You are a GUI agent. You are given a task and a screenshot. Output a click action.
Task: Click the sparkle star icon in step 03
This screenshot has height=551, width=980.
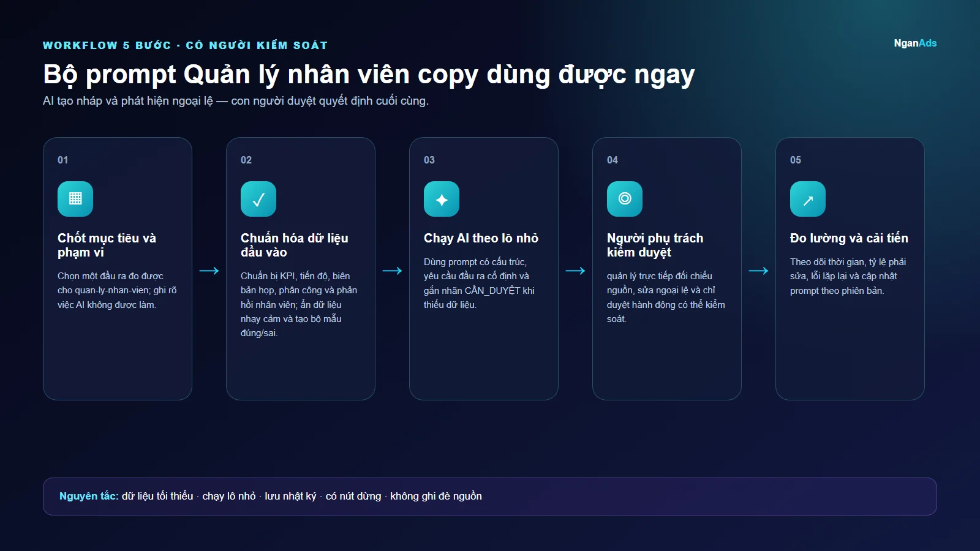tap(442, 199)
